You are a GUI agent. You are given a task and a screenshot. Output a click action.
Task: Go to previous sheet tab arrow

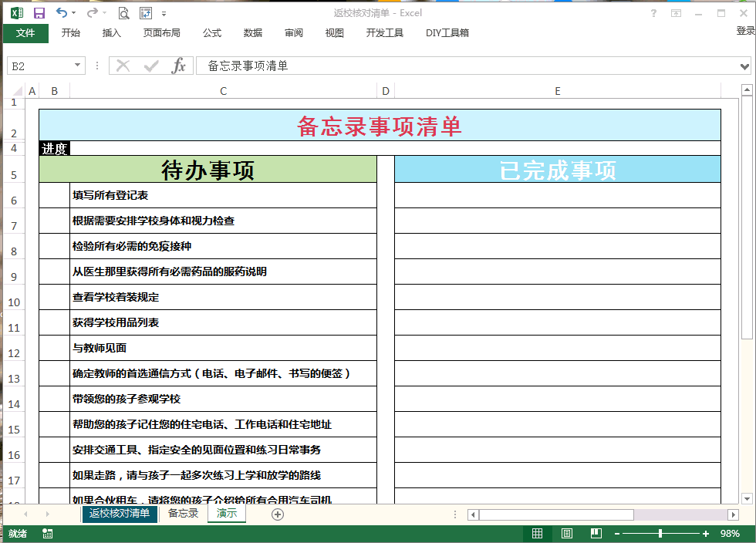pyautogui.click(x=25, y=514)
